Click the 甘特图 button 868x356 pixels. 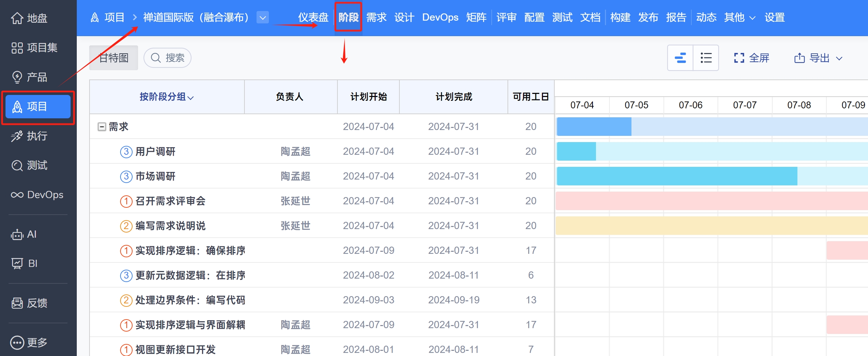pyautogui.click(x=114, y=57)
